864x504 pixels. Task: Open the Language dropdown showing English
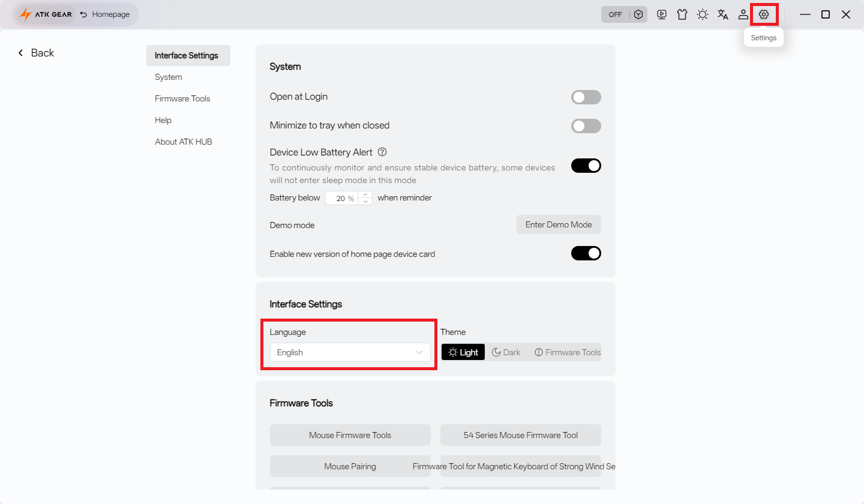(x=350, y=352)
